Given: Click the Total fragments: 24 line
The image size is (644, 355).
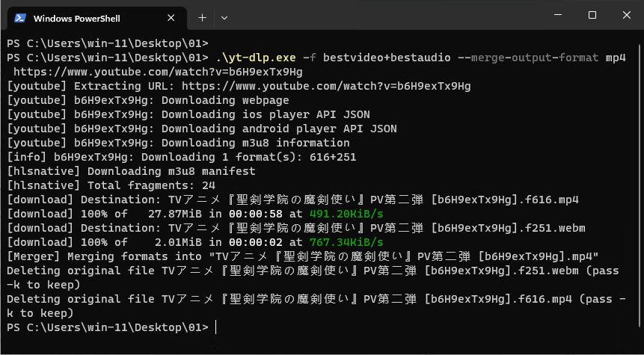Looking at the screenshot, I should click(111, 185).
